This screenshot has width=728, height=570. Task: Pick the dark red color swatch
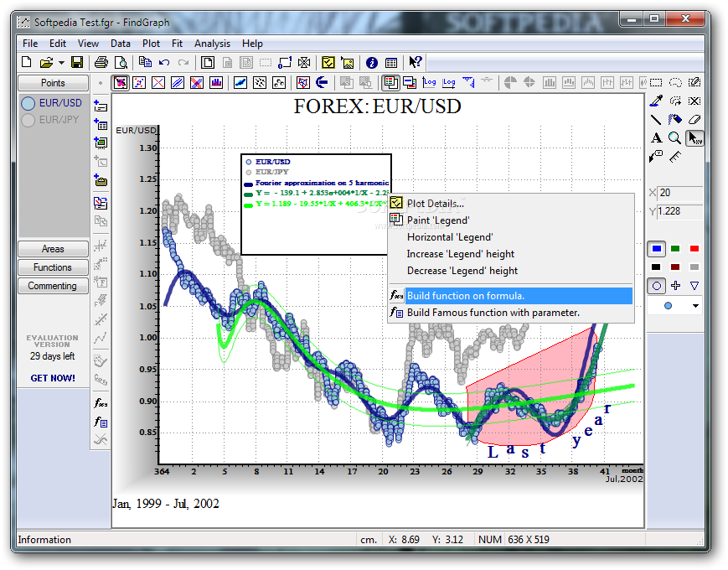coord(675,267)
